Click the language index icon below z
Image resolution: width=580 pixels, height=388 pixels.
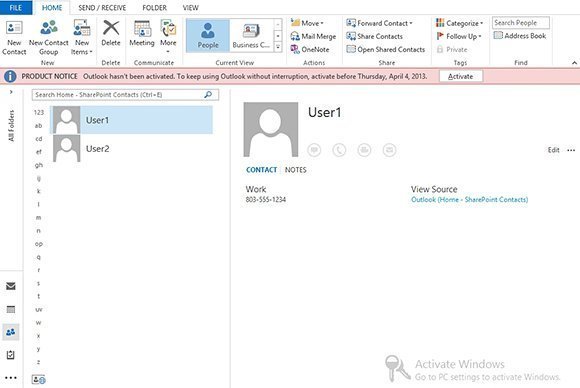click(x=38, y=379)
